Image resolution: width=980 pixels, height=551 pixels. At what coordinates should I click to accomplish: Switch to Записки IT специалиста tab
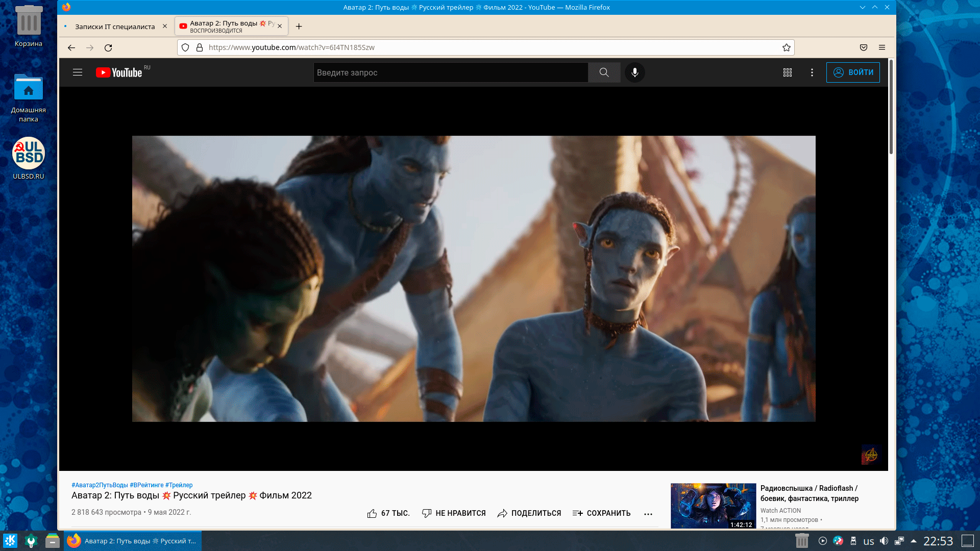[x=114, y=27]
